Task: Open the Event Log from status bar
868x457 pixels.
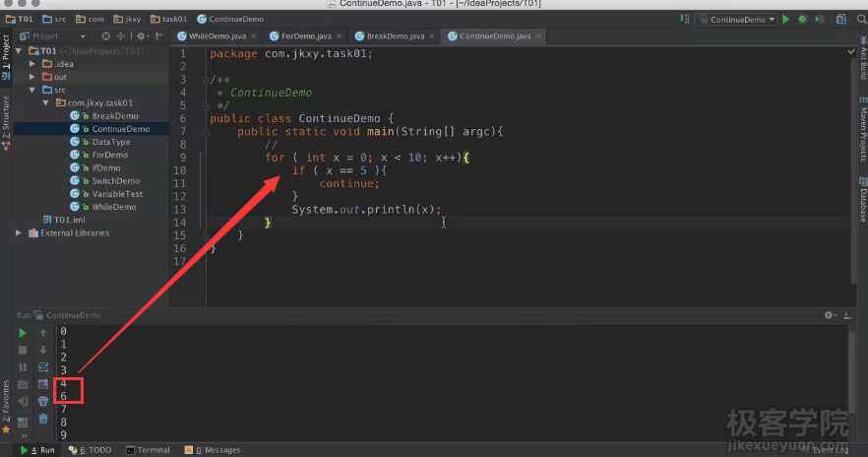Action: [x=825, y=450]
